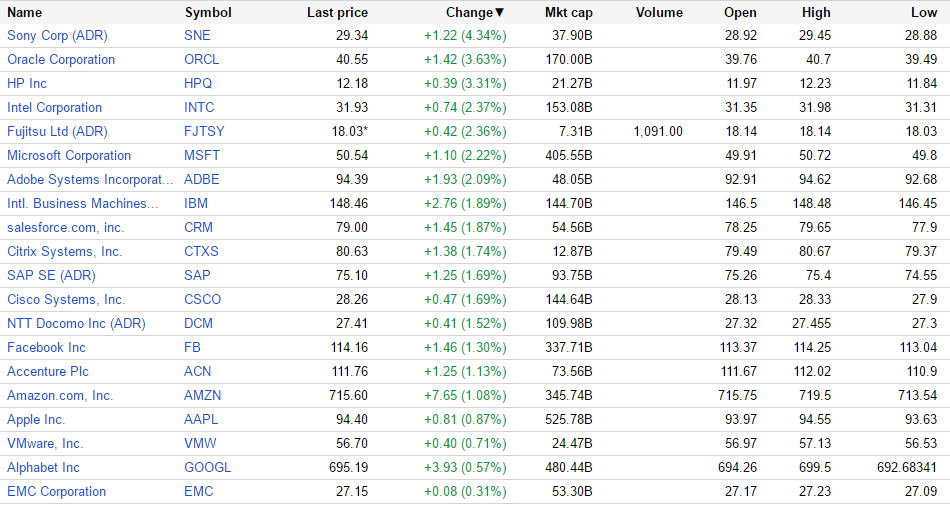Click the FJTSY ticker symbol
The image size is (950, 506).
pyautogui.click(x=204, y=131)
